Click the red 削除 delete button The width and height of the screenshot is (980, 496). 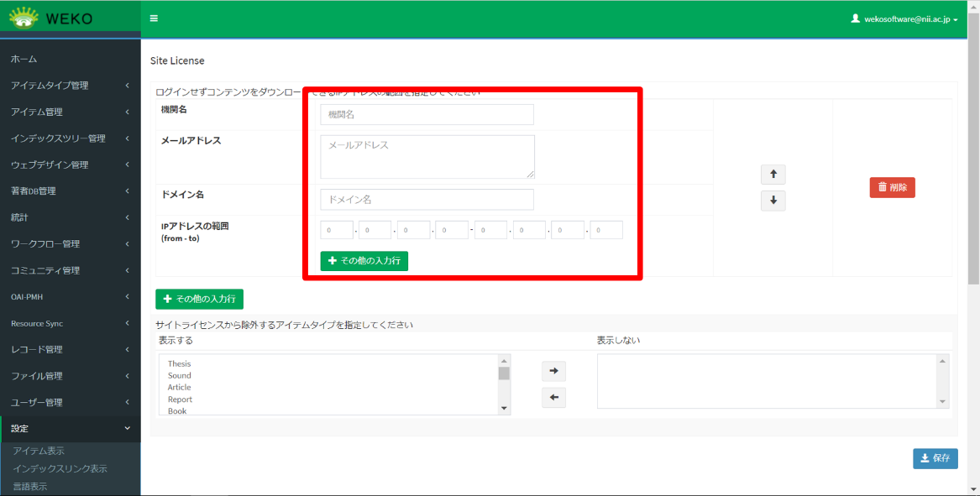pyautogui.click(x=892, y=187)
